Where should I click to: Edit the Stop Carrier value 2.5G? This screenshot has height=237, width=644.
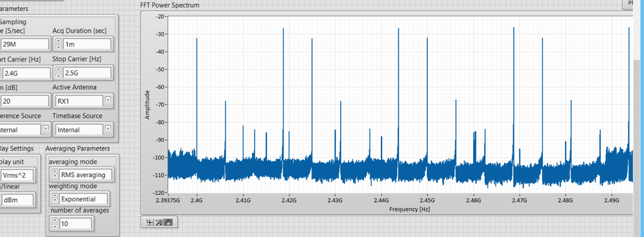[x=87, y=73]
